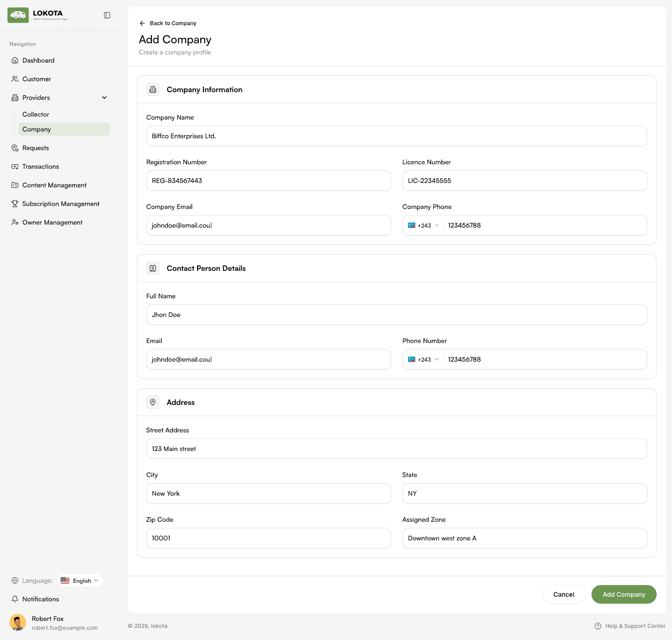
Task: Click the Company Information building icon
Action: [153, 89]
